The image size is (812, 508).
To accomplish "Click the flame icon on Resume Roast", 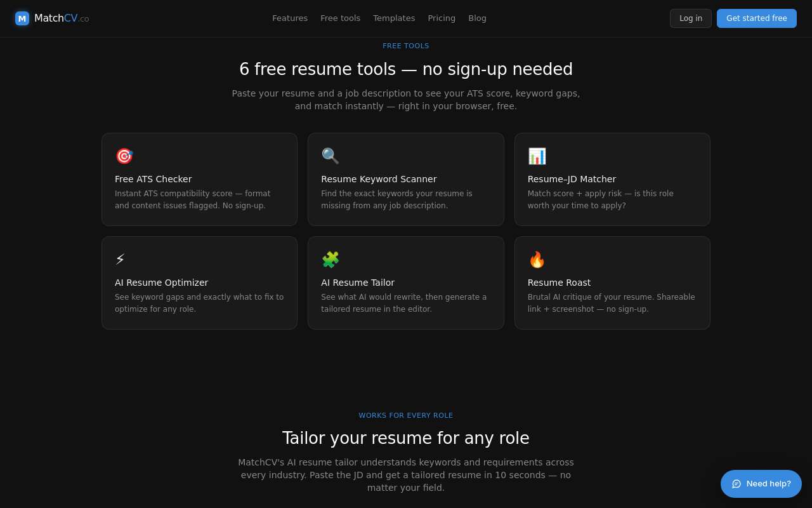I will point(537,260).
